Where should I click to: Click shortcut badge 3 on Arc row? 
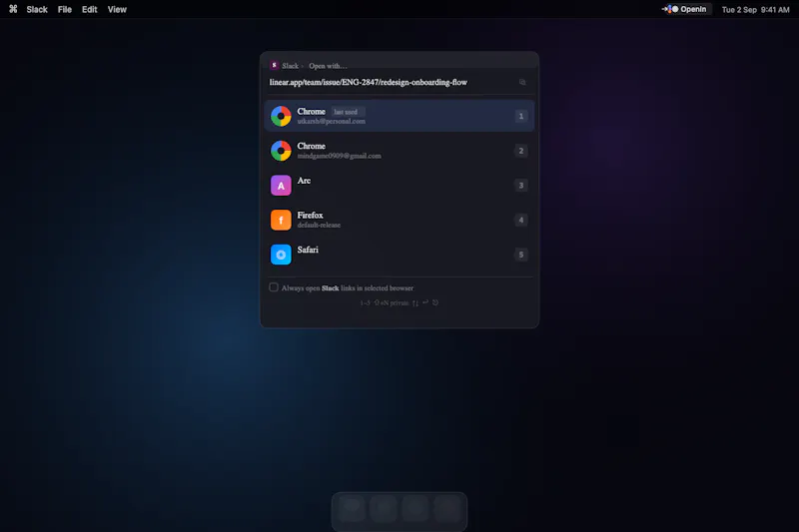pyautogui.click(x=520, y=186)
